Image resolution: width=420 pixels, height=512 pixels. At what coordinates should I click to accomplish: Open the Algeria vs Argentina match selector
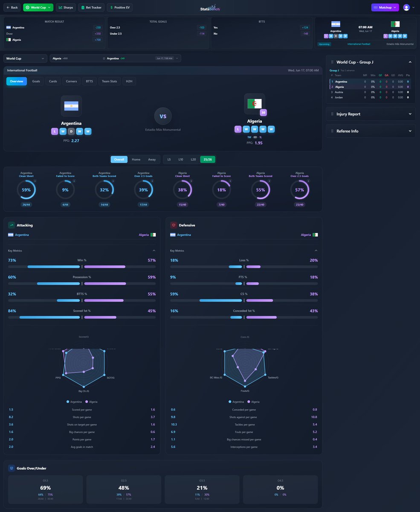pyautogui.click(x=116, y=58)
